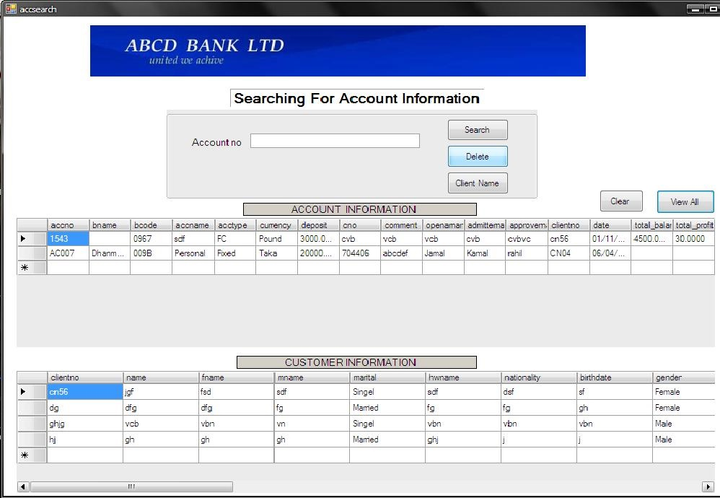This screenshot has height=498, width=720.
Task: Select the abcdef comment cell
Action: (401, 253)
